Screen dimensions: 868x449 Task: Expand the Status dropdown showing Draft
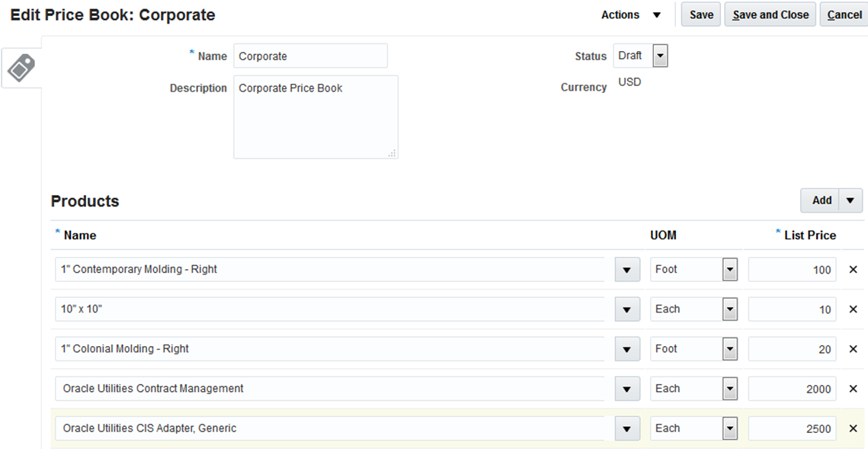[x=660, y=56]
